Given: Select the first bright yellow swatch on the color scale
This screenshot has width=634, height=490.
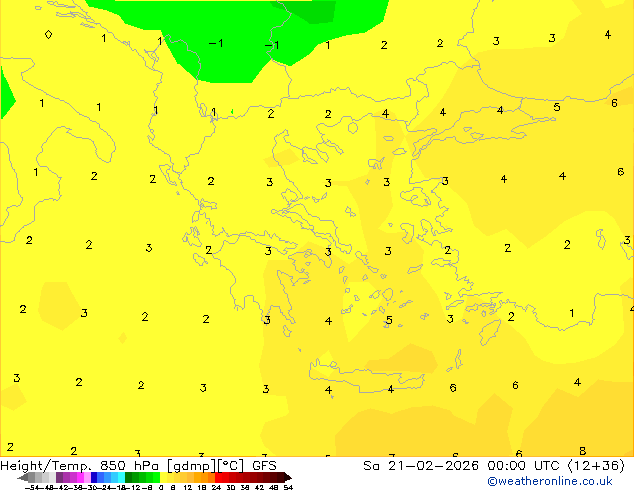Looking at the screenshot, I should point(163,477).
